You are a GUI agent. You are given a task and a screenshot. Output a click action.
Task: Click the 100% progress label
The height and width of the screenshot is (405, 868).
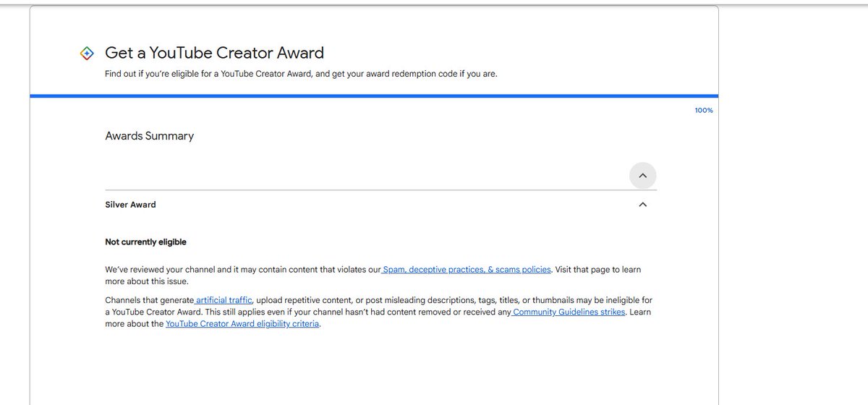pos(704,111)
